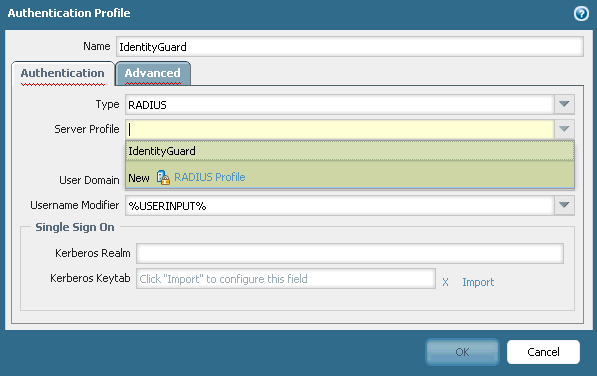Click the Import link for keytab
Viewport: 597px width, 376px height.
coord(478,282)
